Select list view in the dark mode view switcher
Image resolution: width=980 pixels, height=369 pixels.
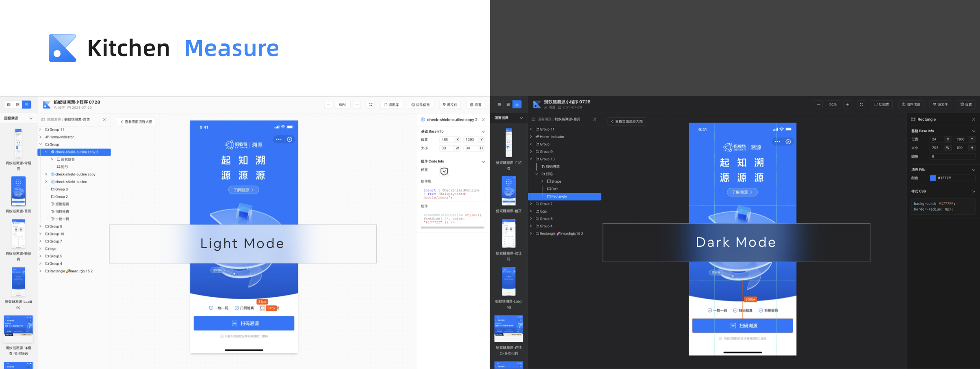tap(517, 104)
